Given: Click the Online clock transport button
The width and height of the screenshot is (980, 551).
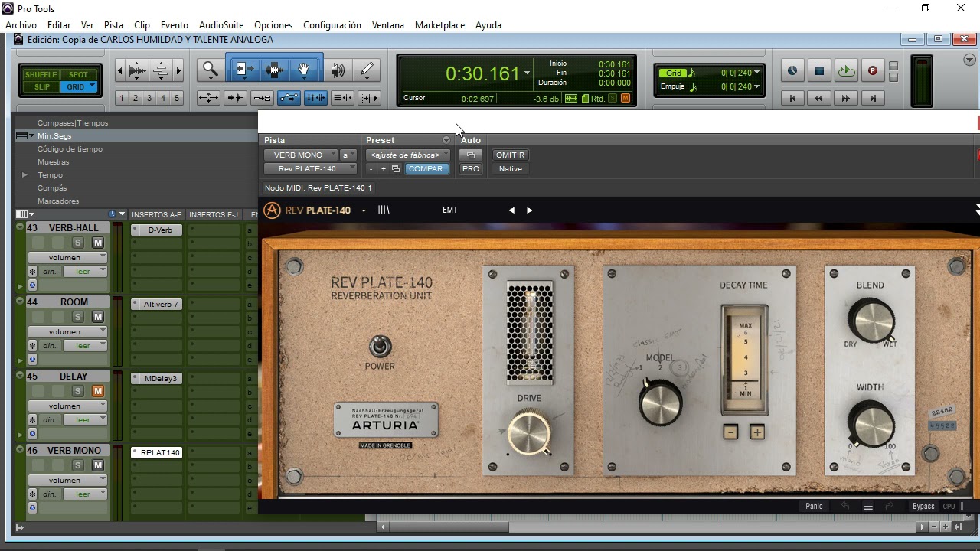Looking at the screenshot, I should (x=792, y=71).
